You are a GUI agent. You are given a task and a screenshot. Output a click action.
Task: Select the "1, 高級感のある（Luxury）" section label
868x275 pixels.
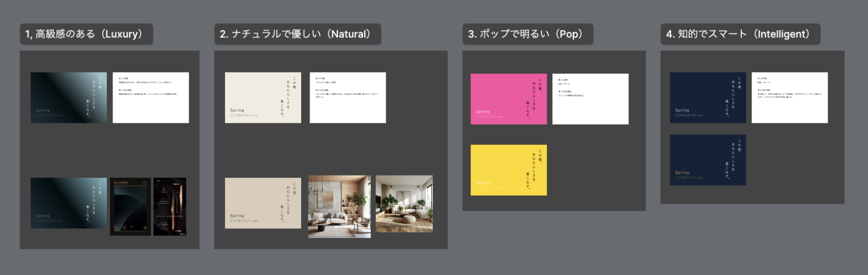coord(87,34)
